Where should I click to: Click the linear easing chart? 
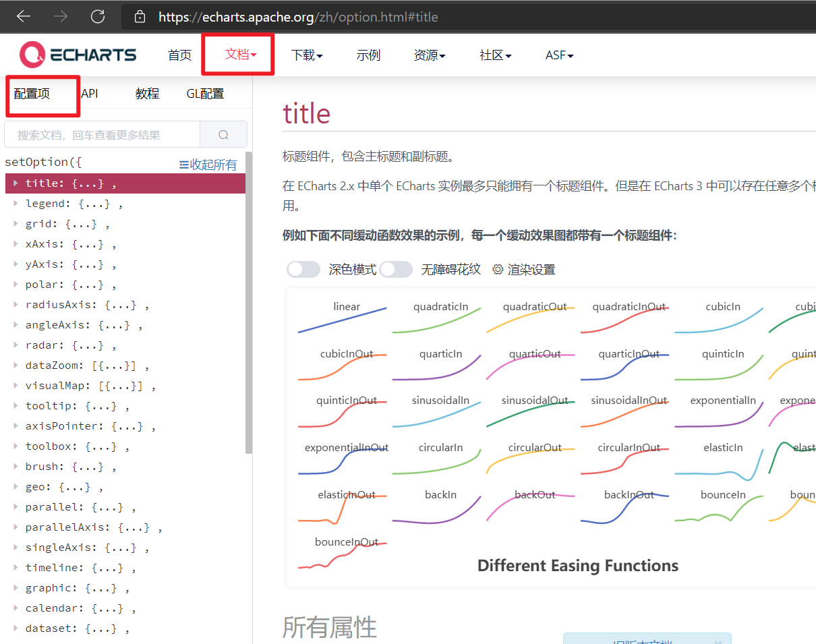click(343, 317)
